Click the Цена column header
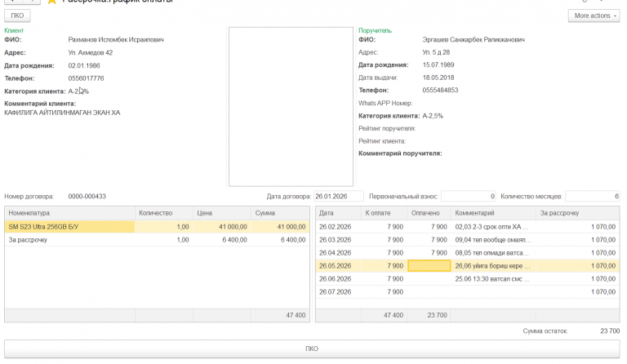The image size is (627, 364). coord(222,213)
